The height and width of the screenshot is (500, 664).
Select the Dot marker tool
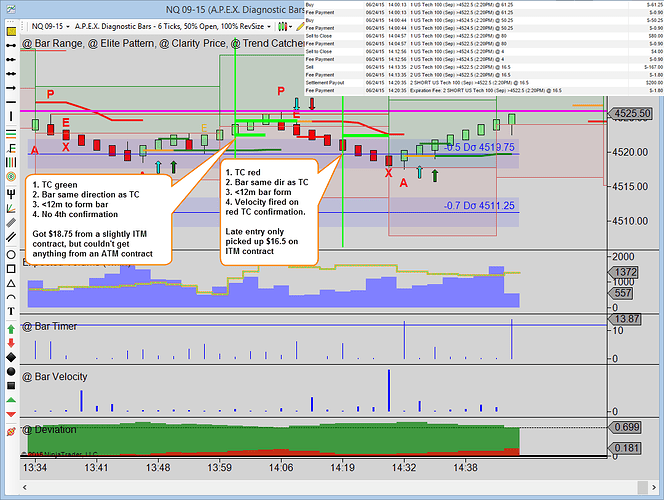tap(11, 371)
